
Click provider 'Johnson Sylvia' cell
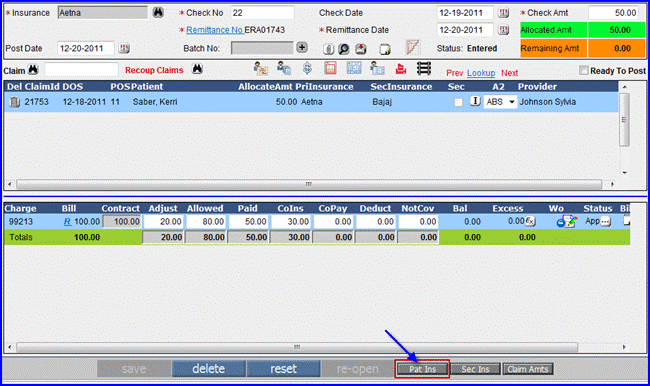click(x=548, y=102)
